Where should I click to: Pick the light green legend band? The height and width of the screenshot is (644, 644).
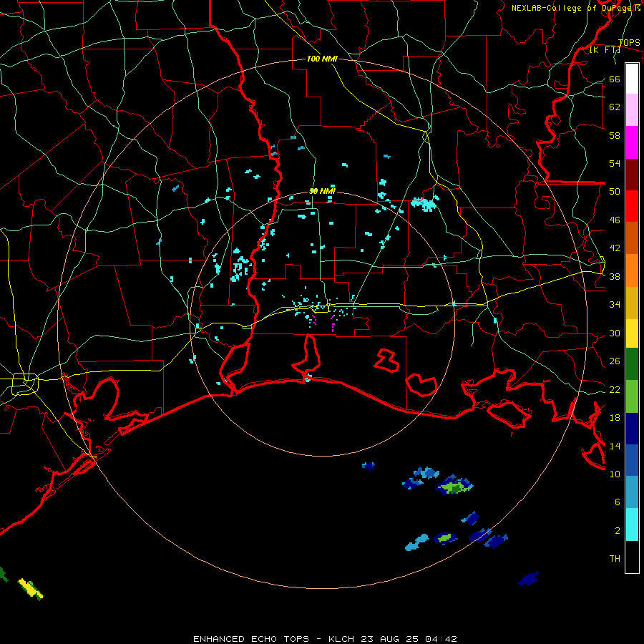tap(632, 396)
